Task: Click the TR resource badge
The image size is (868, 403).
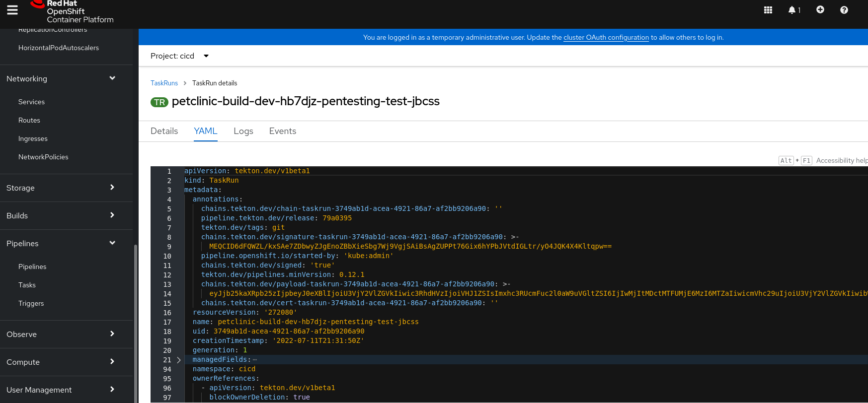Action: pyautogui.click(x=159, y=102)
